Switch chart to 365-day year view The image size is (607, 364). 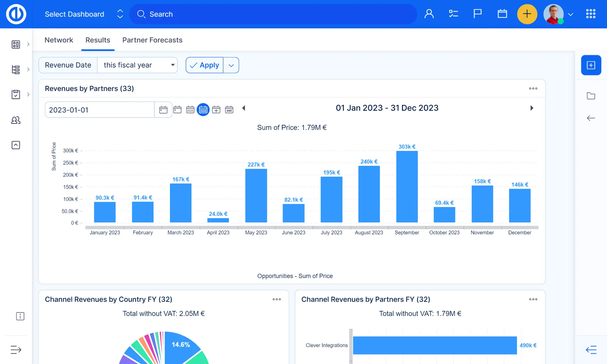click(229, 110)
